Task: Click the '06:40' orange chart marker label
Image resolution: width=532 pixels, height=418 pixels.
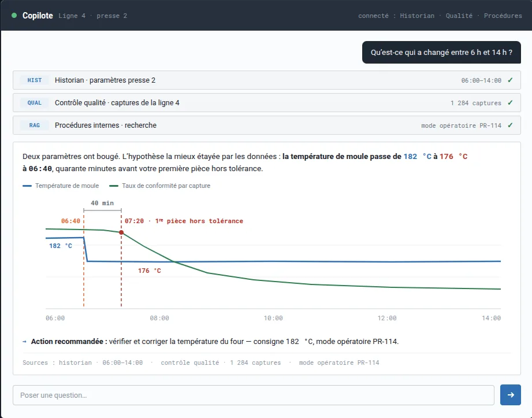Action: pyautogui.click(x=70, y=221)
